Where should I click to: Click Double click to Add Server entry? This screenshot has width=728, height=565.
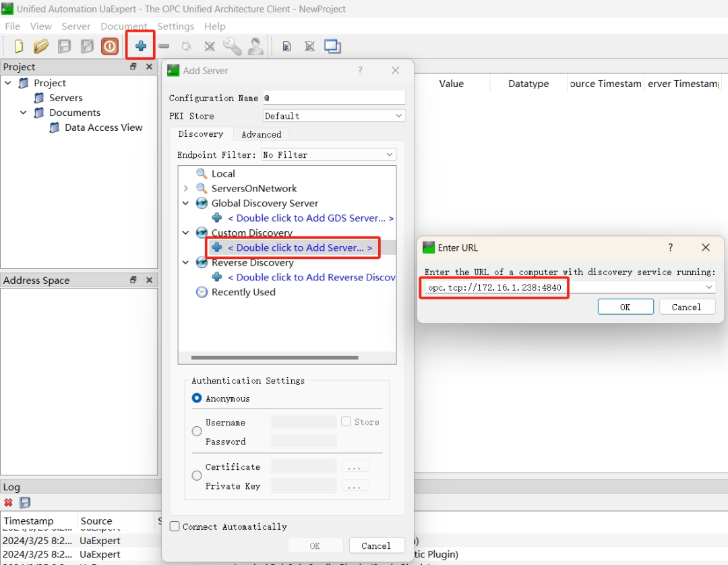(300, 247)
